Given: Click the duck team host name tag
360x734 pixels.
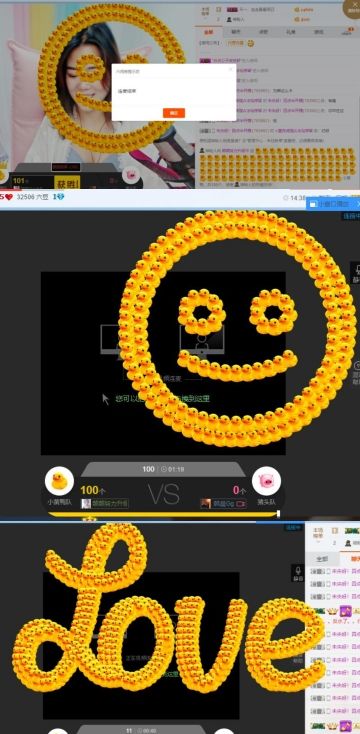Looking at the screenshot, I should point(105,504).
